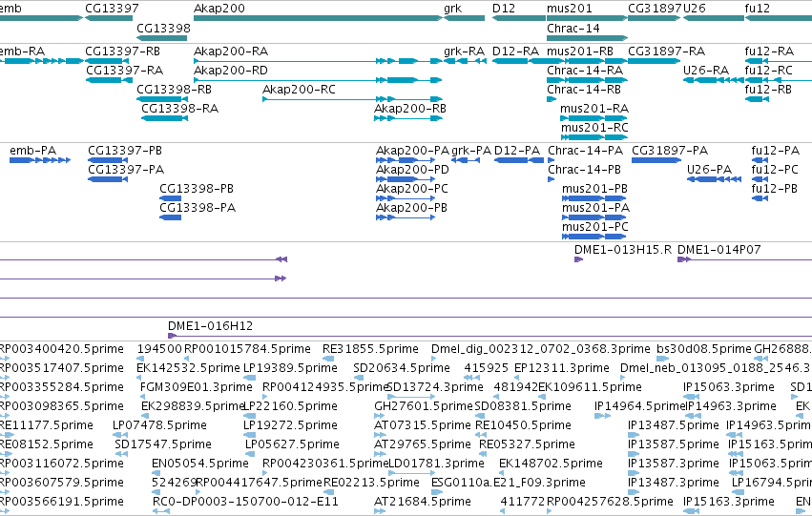The image size is (812, 516).
Task: Click protein label Chrac-14-PA
Action: pos(586,151)
